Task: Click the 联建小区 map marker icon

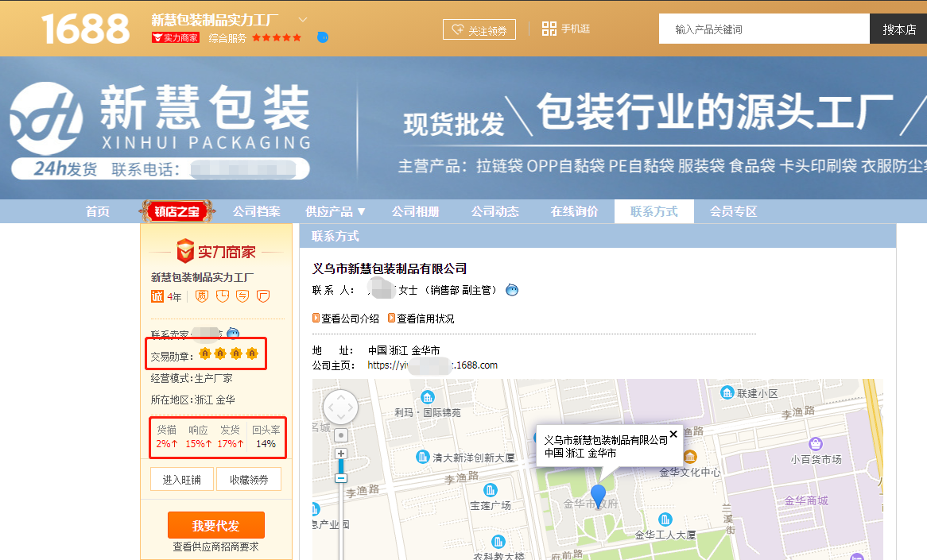Action: pos(727,393)
